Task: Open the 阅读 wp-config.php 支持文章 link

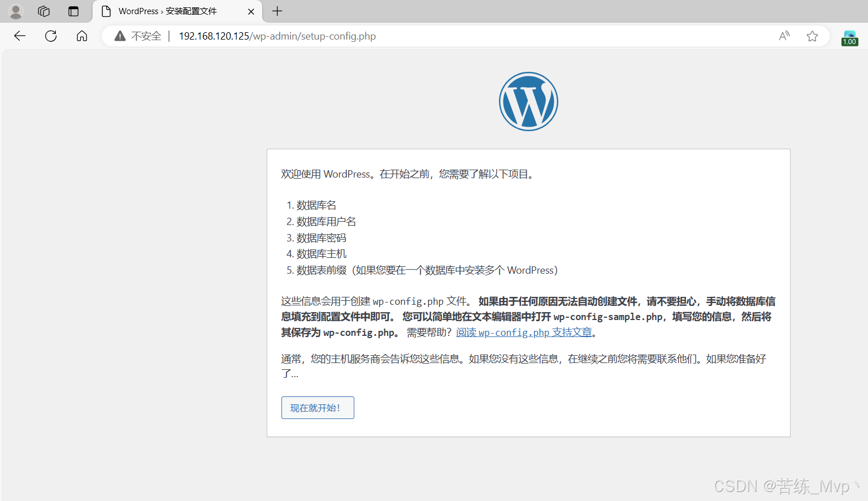Action: (524, 332)
